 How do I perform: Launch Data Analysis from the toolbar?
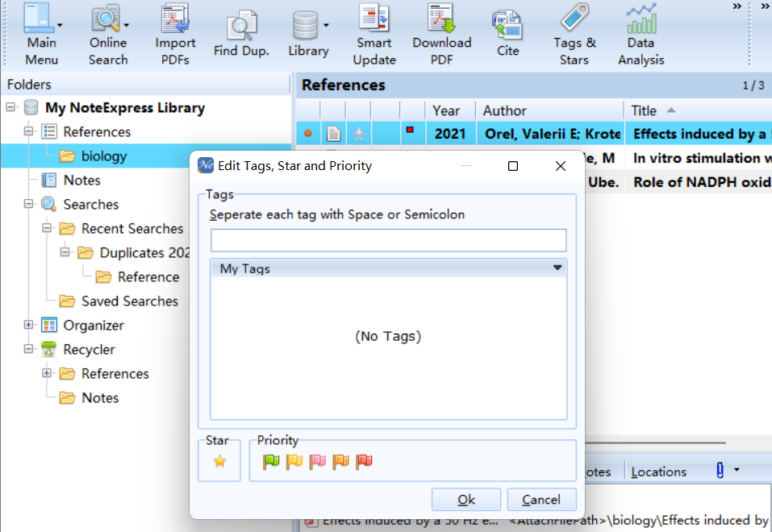click(x=641, y=35)
